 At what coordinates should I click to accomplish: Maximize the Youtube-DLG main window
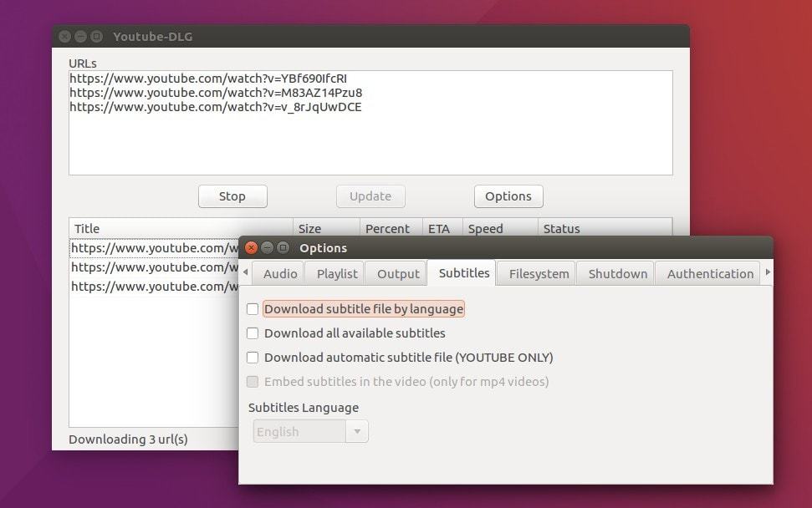point(97,36)
